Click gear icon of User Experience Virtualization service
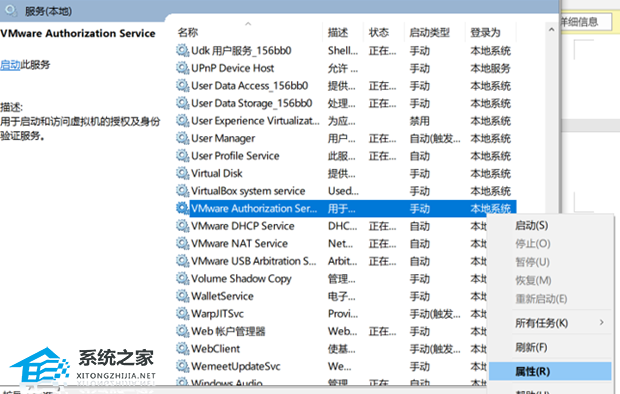620x394 pixels. point(182,121)
